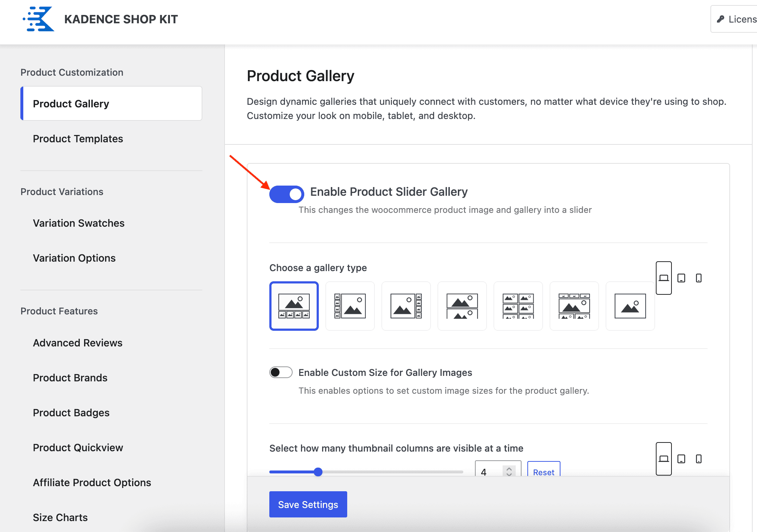Reset the thumbnail column count
Screen dimensions: 757x532
(x=543, y=472)
